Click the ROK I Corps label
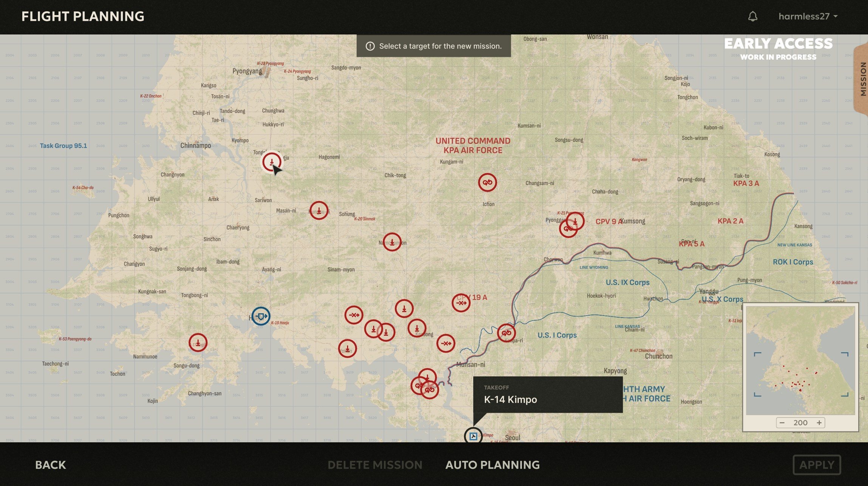The image size is (868, 486). [793, 262]
